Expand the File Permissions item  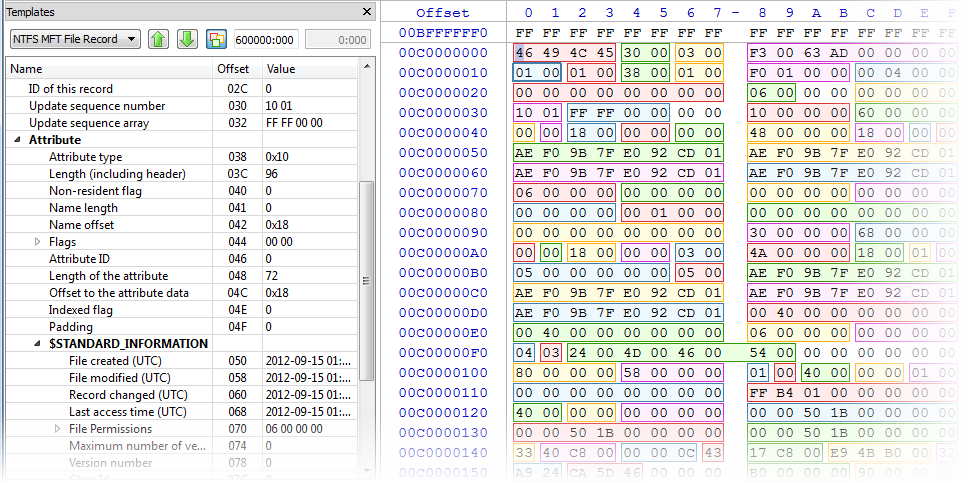click(58, 429)
